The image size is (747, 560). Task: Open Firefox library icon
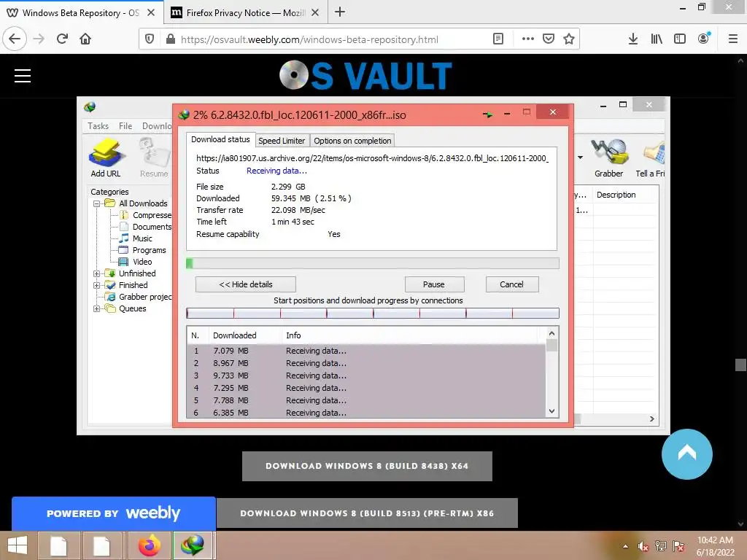pyautogui.click(x=657, y=39)
